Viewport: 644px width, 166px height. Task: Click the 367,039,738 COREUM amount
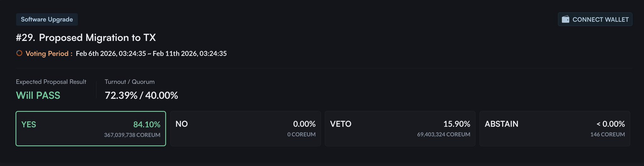(132, 135)
